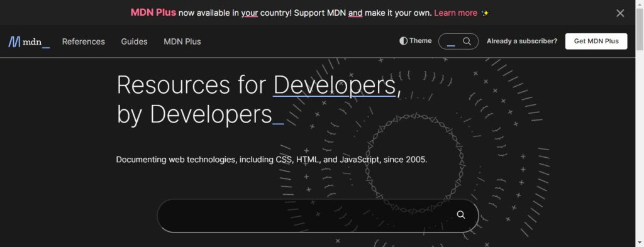The width and height of the screenshot is (644, 247).
Task: Click the pink 'MDN Plus' banner text
Action: 153,13
